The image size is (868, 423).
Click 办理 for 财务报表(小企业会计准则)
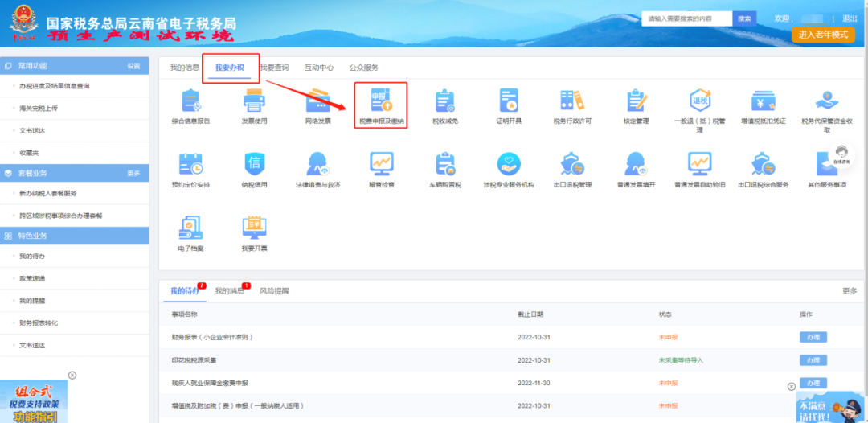pos(813,337)
